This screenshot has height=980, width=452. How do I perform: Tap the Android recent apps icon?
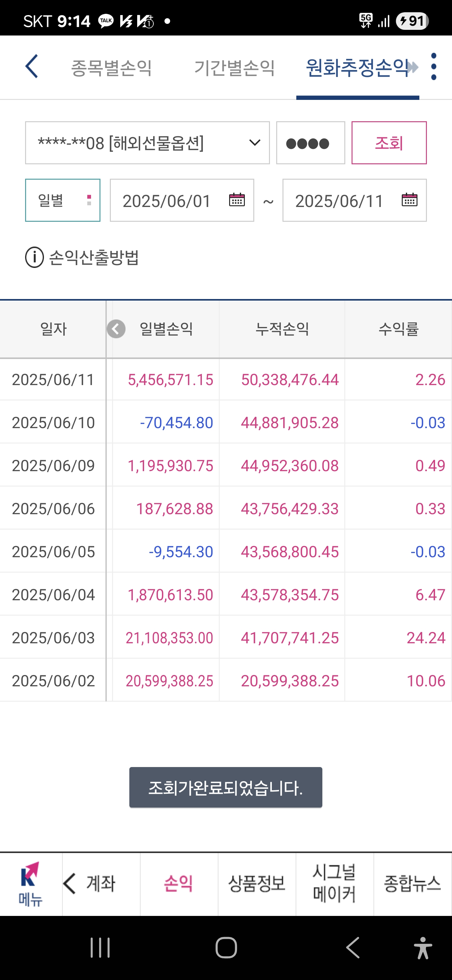coord(100,947)
